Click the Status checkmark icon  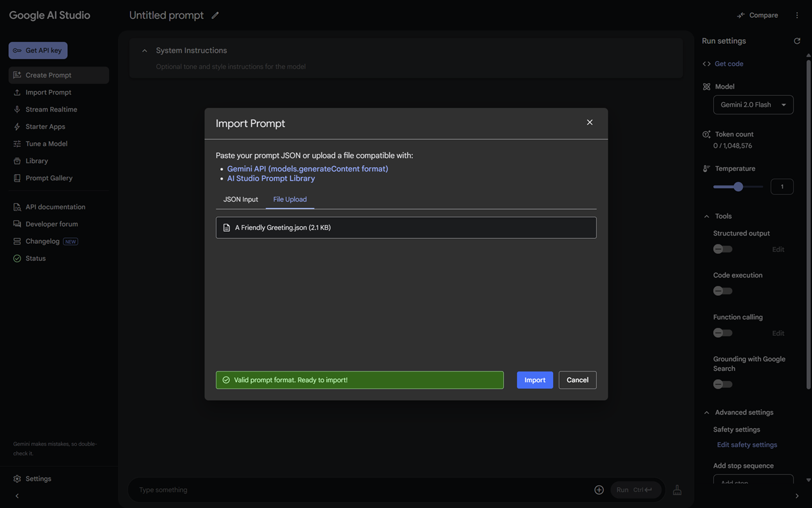click(17, 258)
